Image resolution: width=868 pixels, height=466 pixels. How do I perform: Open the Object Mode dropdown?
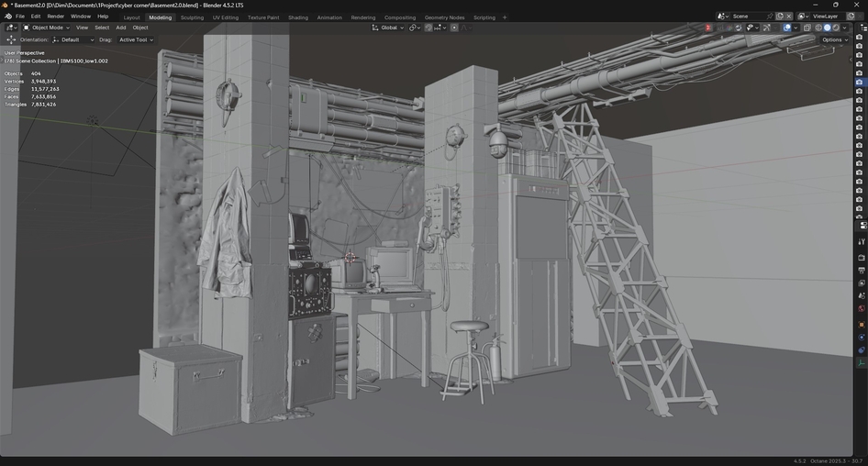(48, 28)
